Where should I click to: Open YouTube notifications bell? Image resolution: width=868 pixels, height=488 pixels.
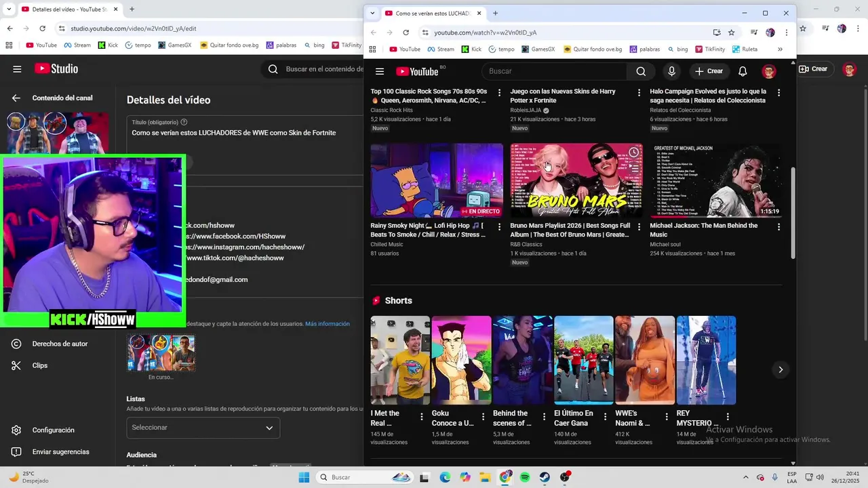pos(743,71)
